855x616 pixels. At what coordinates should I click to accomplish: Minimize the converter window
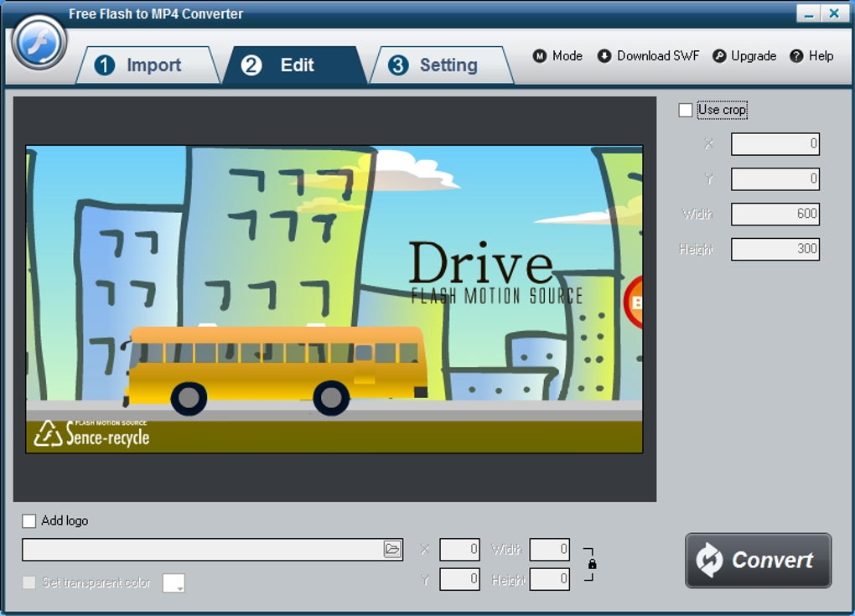point(809,13)
